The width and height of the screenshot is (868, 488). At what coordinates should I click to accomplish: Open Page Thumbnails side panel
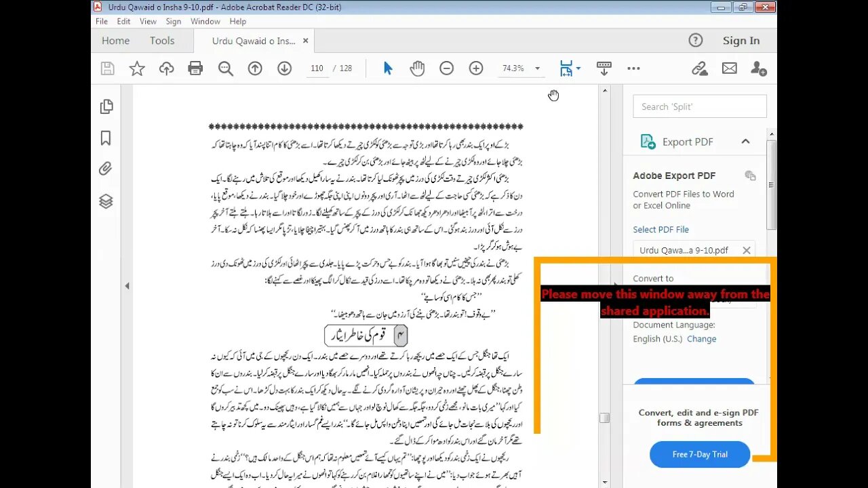point(106,106)
